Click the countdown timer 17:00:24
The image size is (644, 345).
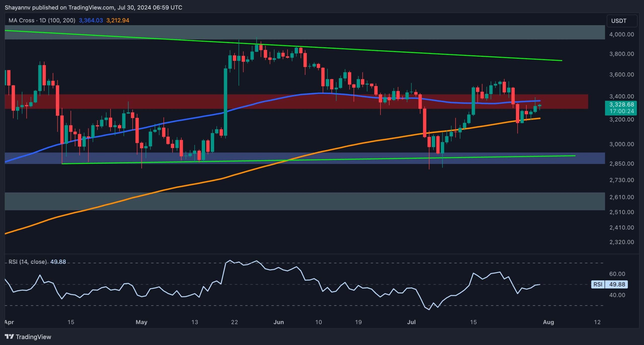[622, 111]
